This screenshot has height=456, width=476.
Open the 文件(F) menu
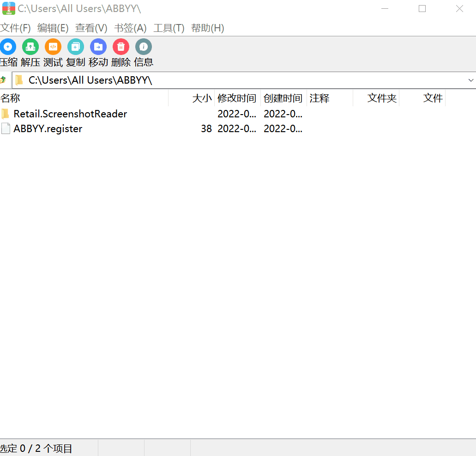tap(16, 28)
